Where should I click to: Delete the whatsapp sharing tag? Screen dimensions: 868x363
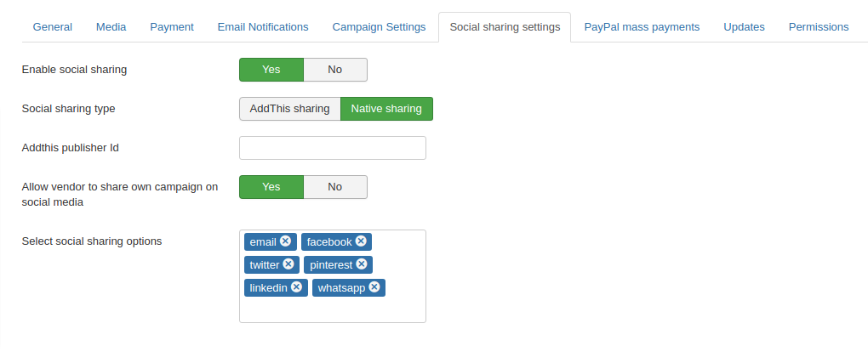pos(374,287)
